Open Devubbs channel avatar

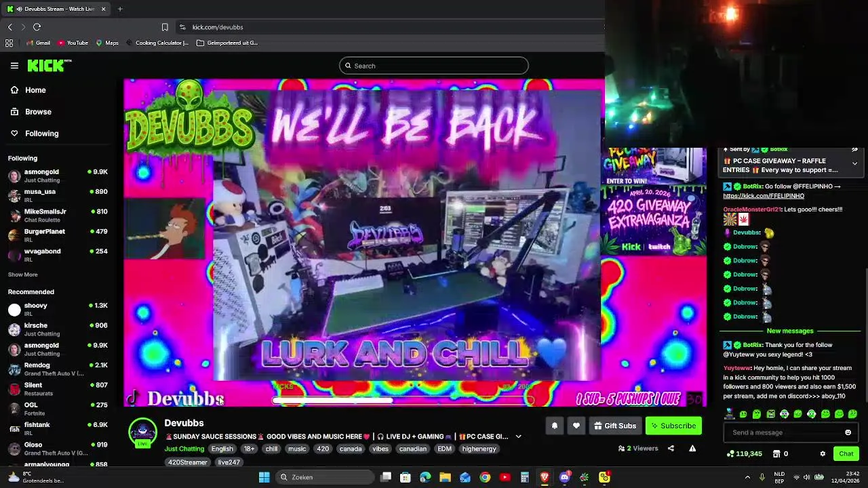tap(142, 432)
